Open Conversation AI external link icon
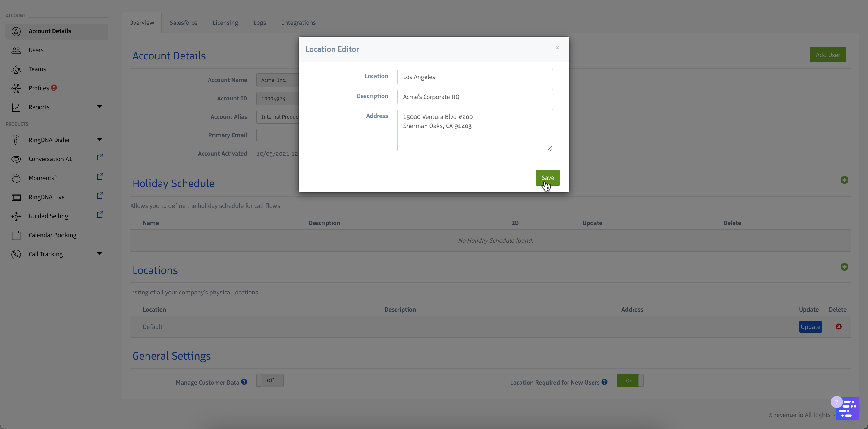Viewport: 868px width, 429px height. (100, 157)
